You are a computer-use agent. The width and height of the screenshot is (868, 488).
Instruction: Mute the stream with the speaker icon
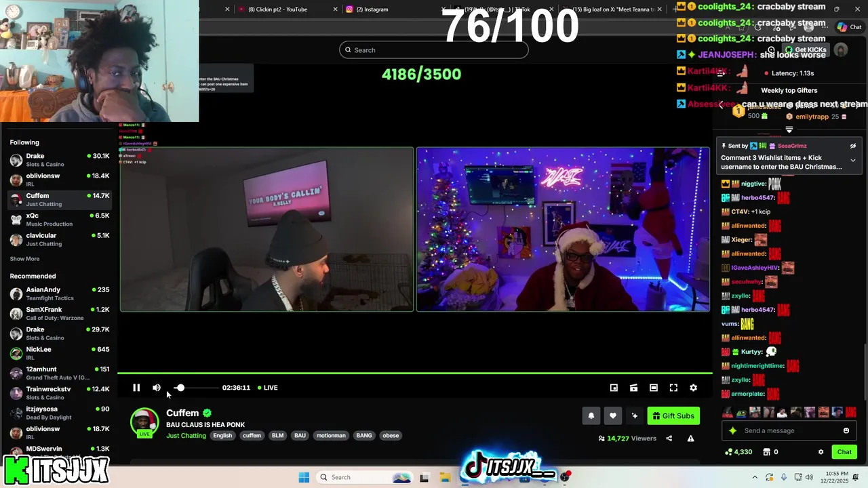coord(157,388)
